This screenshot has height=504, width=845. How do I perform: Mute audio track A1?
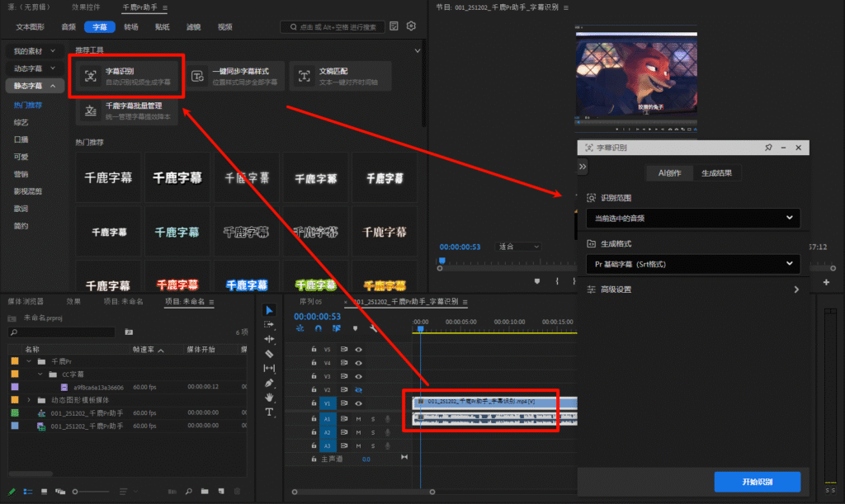coord(358,419)
